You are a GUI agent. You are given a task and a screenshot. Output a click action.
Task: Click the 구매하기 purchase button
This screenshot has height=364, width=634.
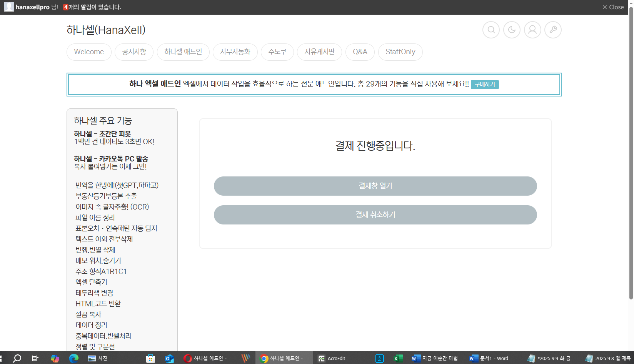pos(485,85)
